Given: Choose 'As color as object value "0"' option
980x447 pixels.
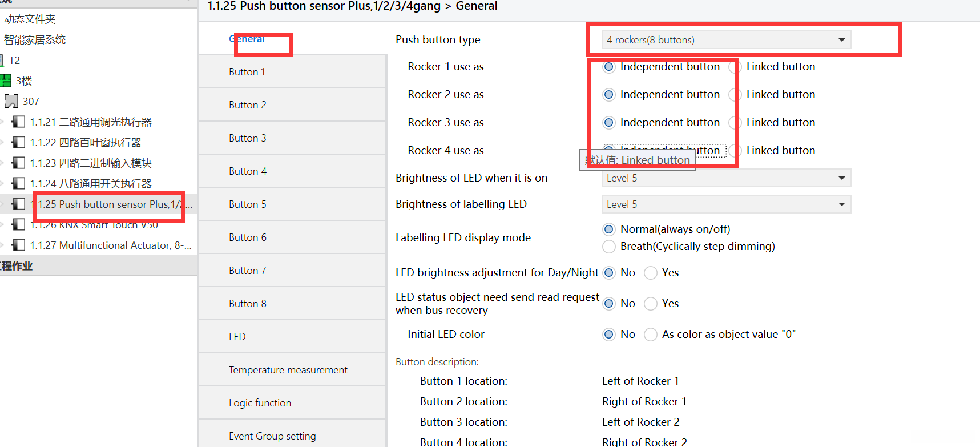Looking at the screenshot, I should pos(651,335).
